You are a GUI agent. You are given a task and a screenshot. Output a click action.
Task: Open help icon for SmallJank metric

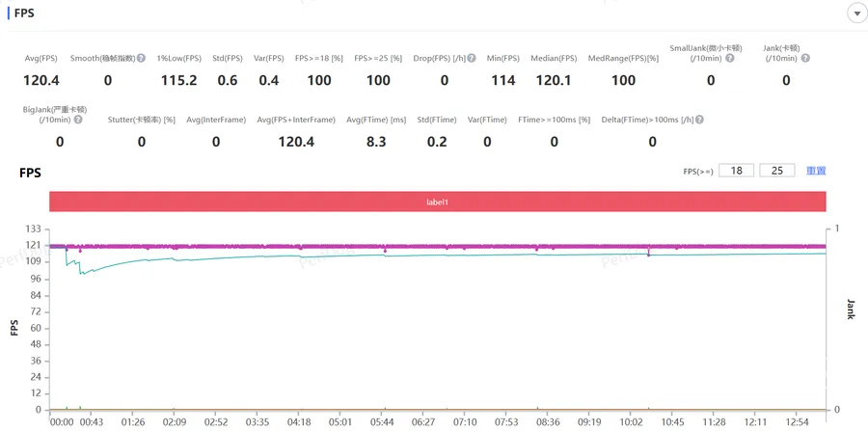[x=730, y=58]
